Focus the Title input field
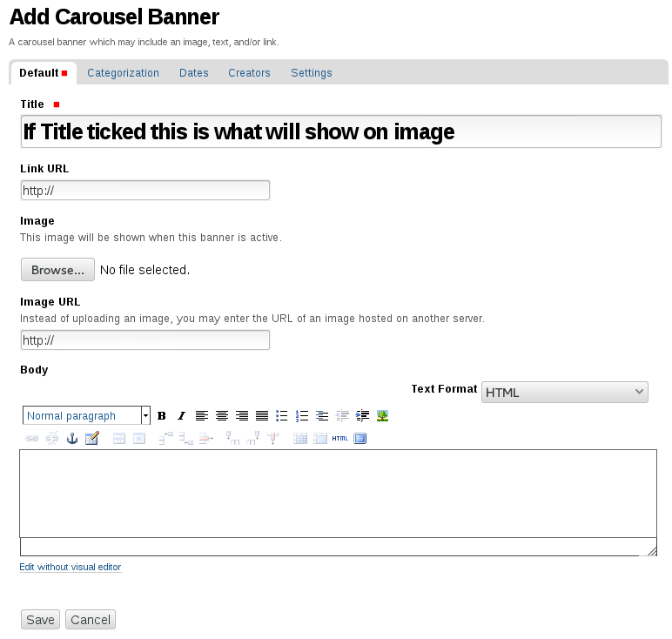This screenshot has width=672, height=639. click(341, 131)
